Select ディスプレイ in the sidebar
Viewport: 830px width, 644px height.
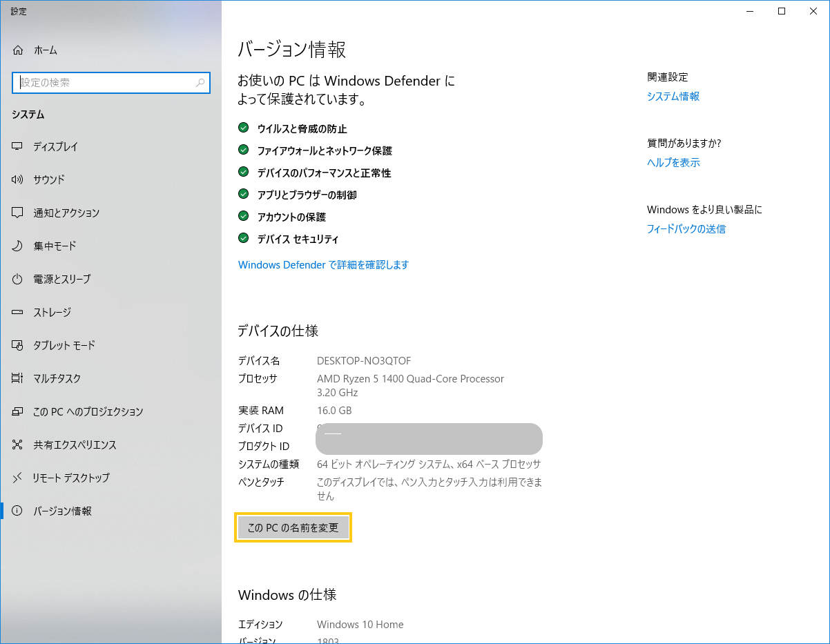pyautogui.click(x=110, y=147)
